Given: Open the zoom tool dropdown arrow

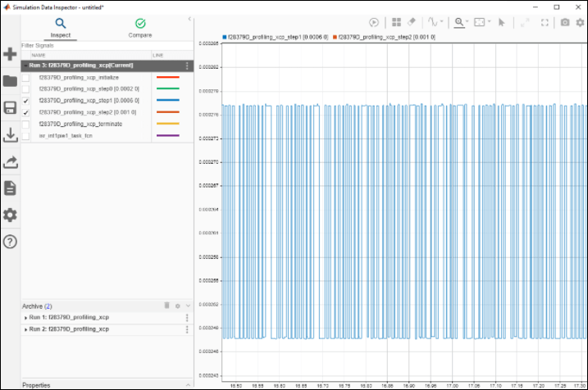Looking at the screenshot, I should tap(468, 23).
